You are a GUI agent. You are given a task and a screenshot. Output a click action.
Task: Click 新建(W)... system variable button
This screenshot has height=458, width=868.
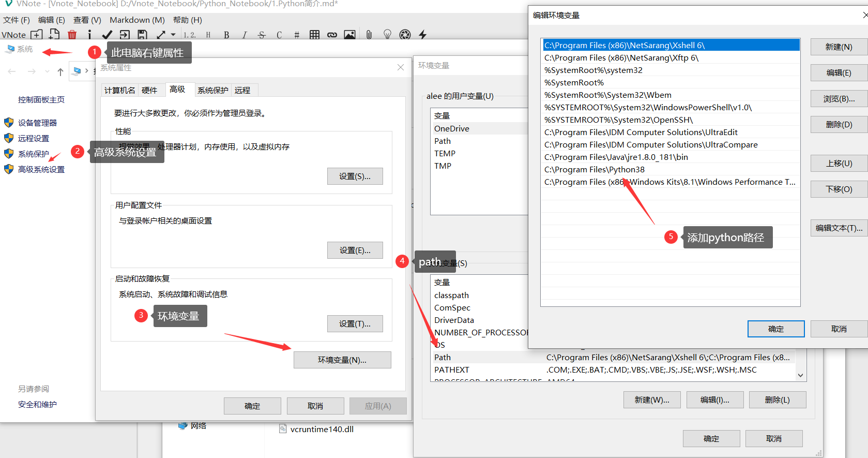click(x=652, y=400)
